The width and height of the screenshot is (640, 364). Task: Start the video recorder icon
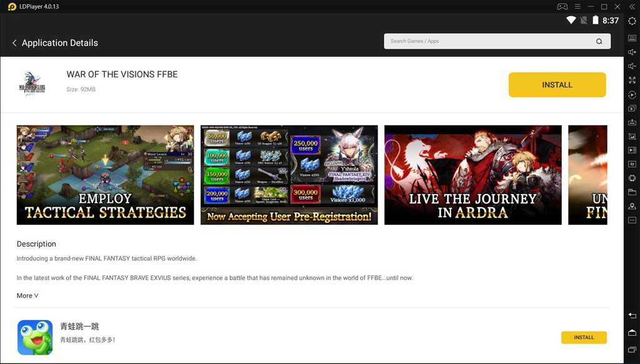click(632, 150)
